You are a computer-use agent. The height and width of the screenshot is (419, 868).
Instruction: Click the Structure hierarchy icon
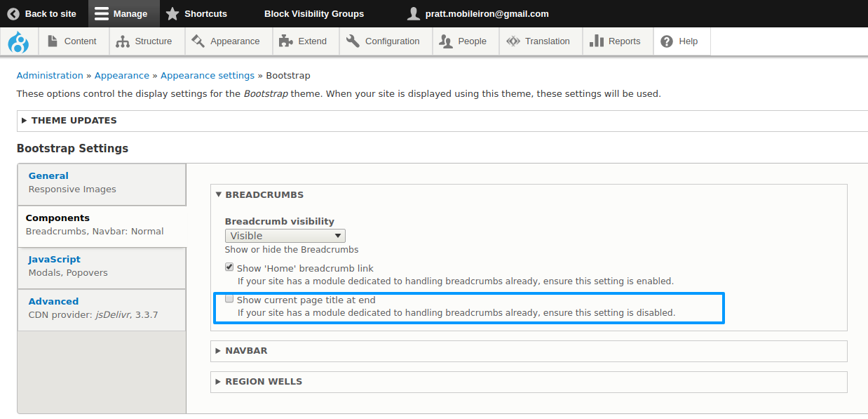coord(123,41)
